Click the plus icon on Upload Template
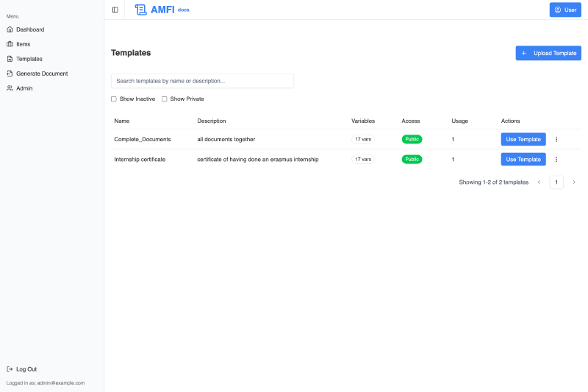 click(524, 53)
